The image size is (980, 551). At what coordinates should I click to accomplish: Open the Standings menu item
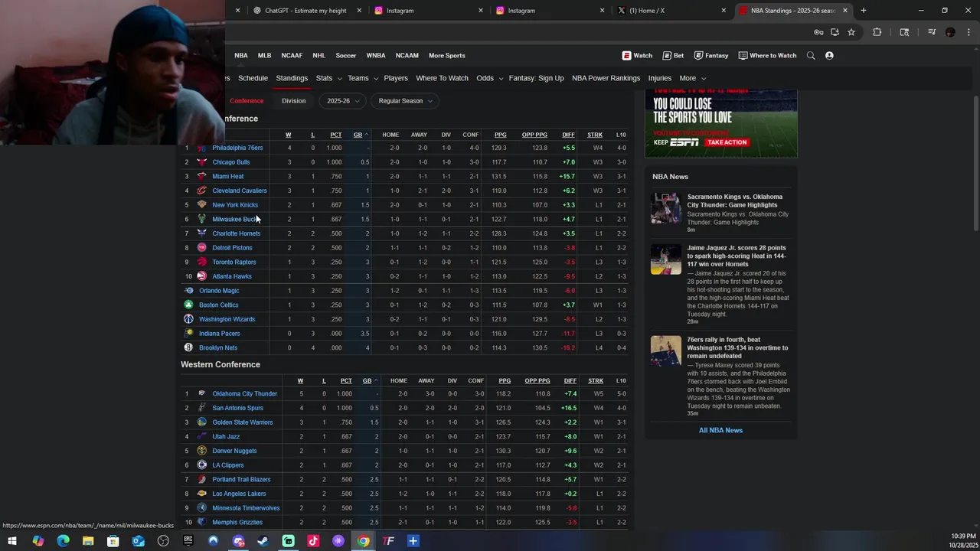pyautogui.click(x=292, y=78)
